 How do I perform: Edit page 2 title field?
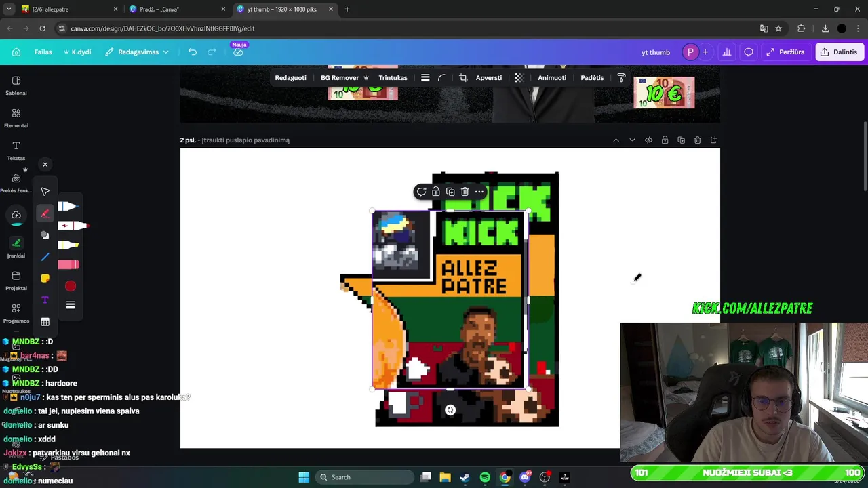246,140
